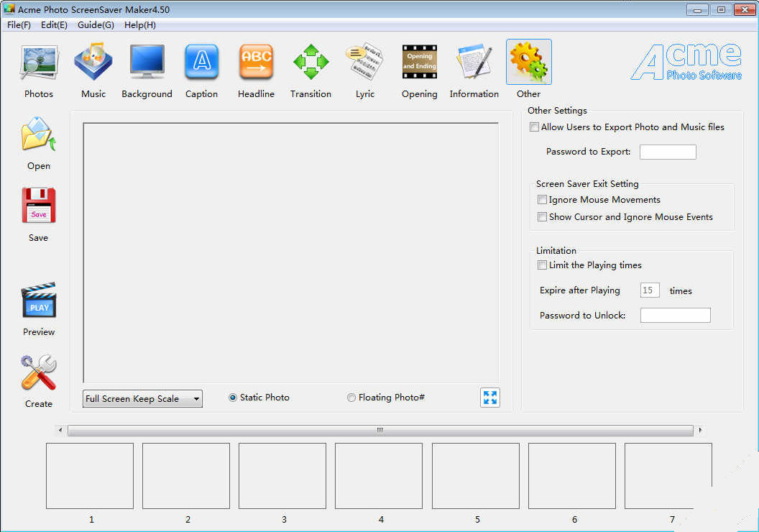This screenshot has height=532, width=759.
Task: Enable Limit the Playing times
Action: click(542, 265)
